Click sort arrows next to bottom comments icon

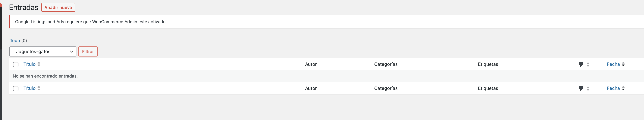click(x=588, y=88)
